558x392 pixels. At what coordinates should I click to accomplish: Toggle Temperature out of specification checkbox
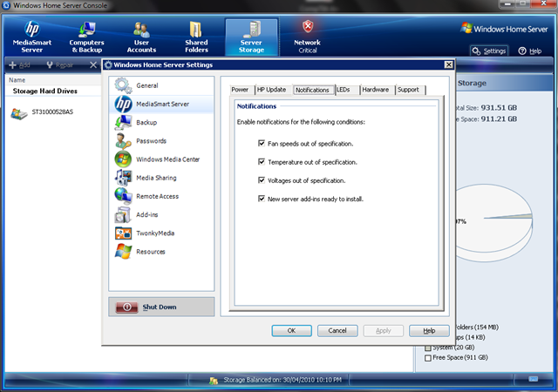pos(262,162)
